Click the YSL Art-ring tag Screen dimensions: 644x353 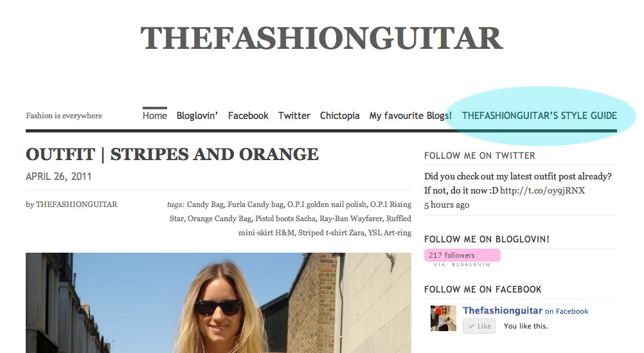pos(389,233)
